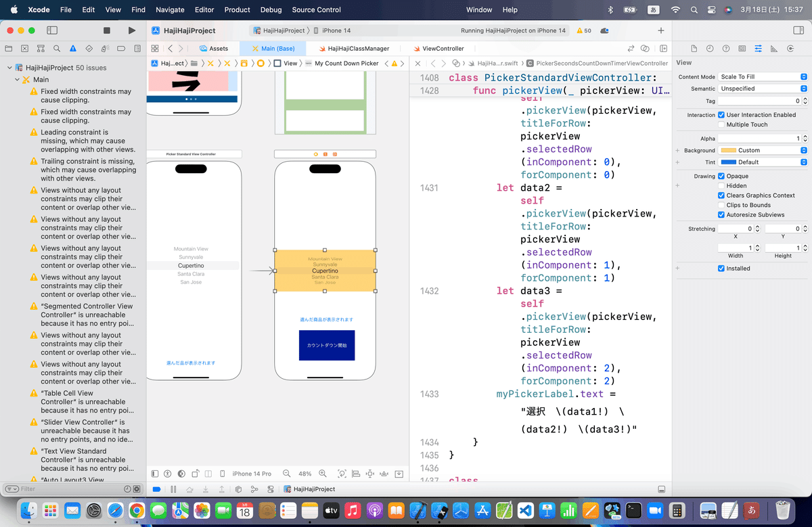Select My Count Down Picker breadcrumb
Screen dimensions: 812x527
[x=342, y=63]
